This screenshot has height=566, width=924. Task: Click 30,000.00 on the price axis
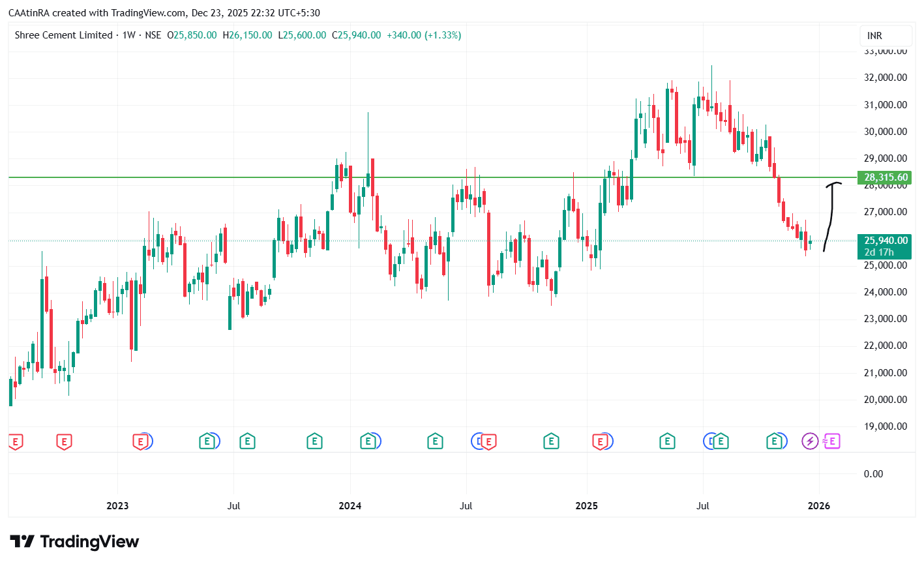(x=886, y=132)
